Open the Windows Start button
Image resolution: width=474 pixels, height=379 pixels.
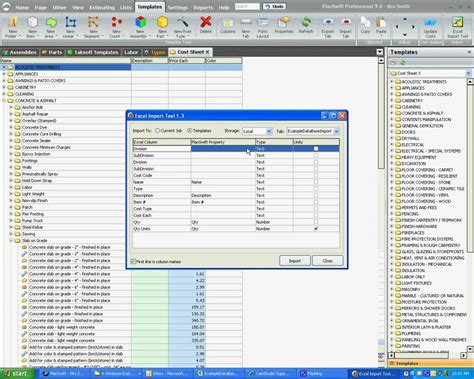(17, 373)
